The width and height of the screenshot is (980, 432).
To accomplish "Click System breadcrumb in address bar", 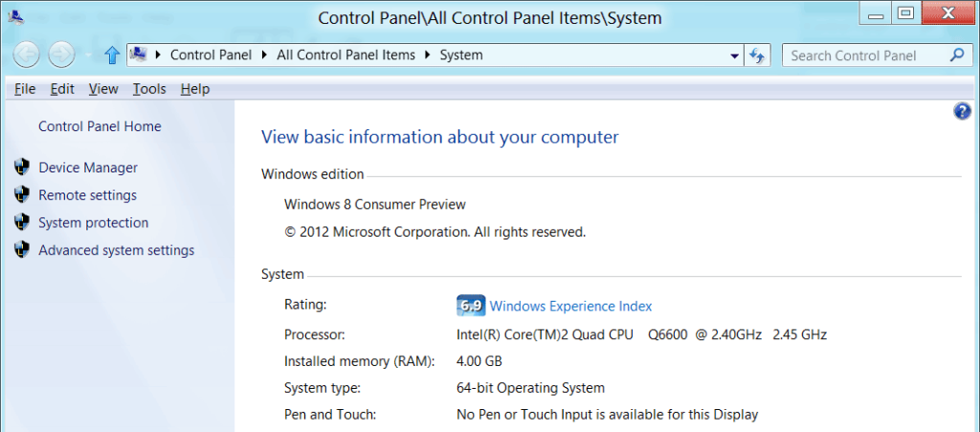I will click(461, 55).
